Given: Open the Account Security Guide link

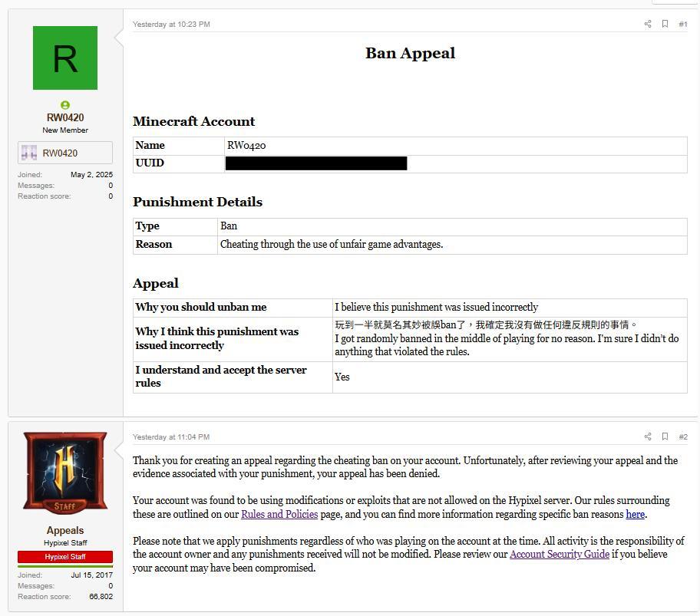Looking at the screenshot, I should [559, 554].
